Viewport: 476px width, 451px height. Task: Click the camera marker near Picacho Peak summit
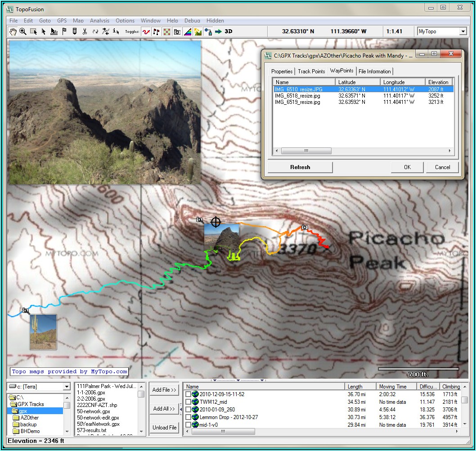point(305,228)
